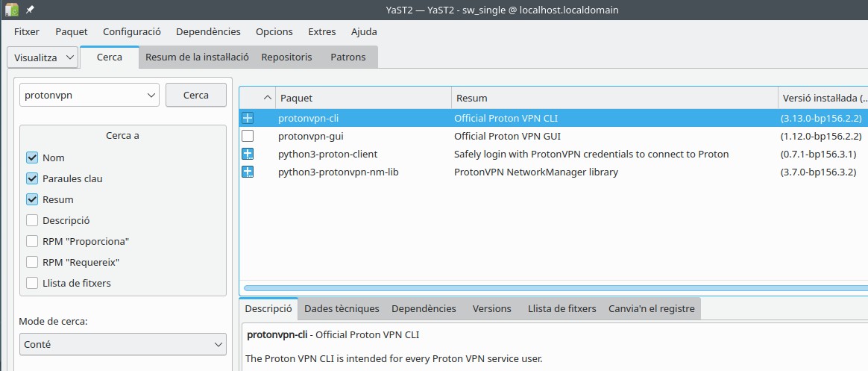Screen dimensions: 868x371
Task: Click version (0.7.1-bp156.3.1) cell
Action: point(818,155)
